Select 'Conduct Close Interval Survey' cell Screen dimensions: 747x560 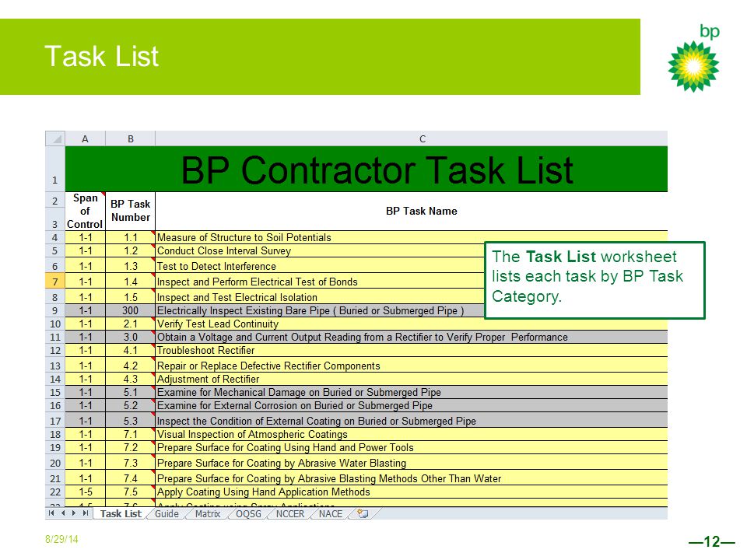click(x=320, y=251)
